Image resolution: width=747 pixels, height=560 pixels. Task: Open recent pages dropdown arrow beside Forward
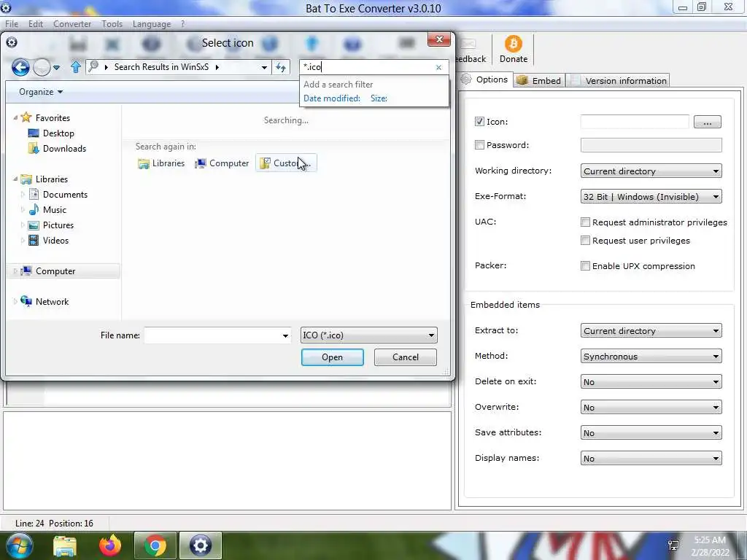click(x=57, y=68)
